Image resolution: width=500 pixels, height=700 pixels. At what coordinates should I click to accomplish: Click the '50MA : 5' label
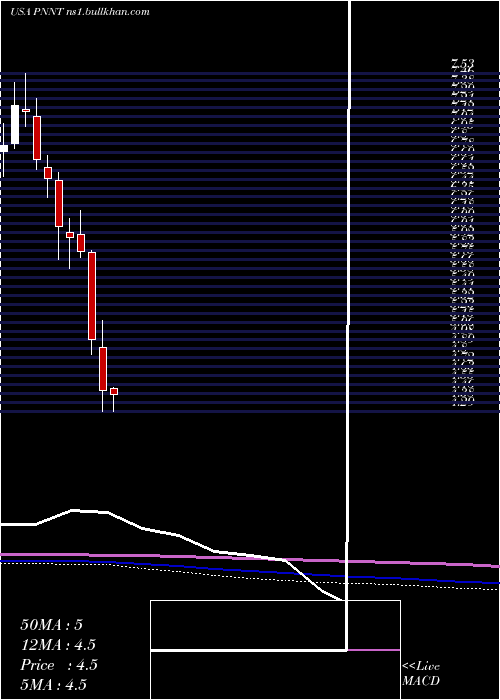pyautogui.click(x=51, y=625)
